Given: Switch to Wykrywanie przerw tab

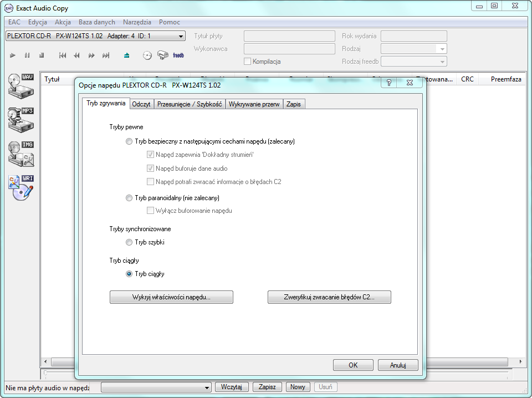Looking at the screenshot, I should 254,104.
